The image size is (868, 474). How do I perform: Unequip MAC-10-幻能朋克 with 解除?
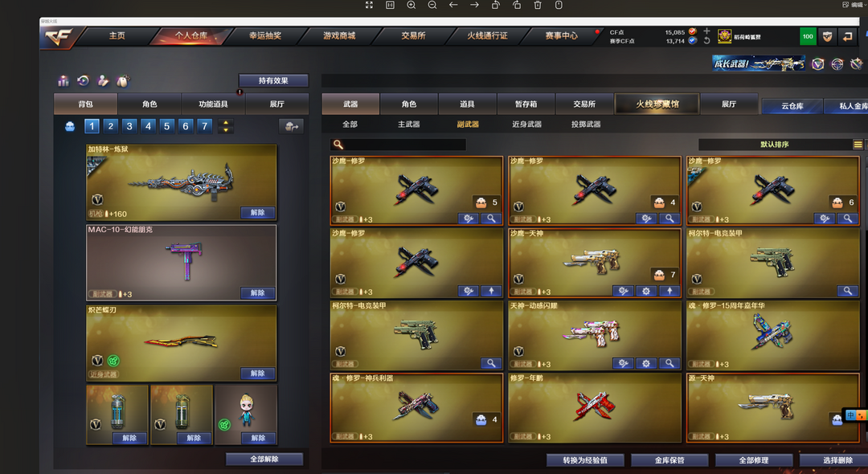coord(257,292)
